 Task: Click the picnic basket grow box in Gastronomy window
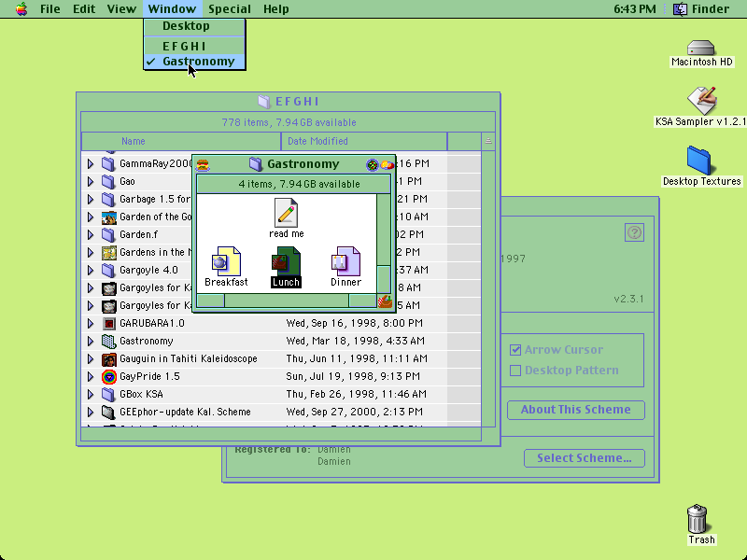(385, 301)
